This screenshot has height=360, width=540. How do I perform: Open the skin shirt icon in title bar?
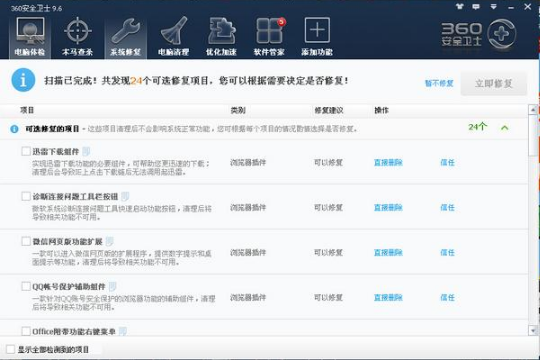click(x=459, y=6)
